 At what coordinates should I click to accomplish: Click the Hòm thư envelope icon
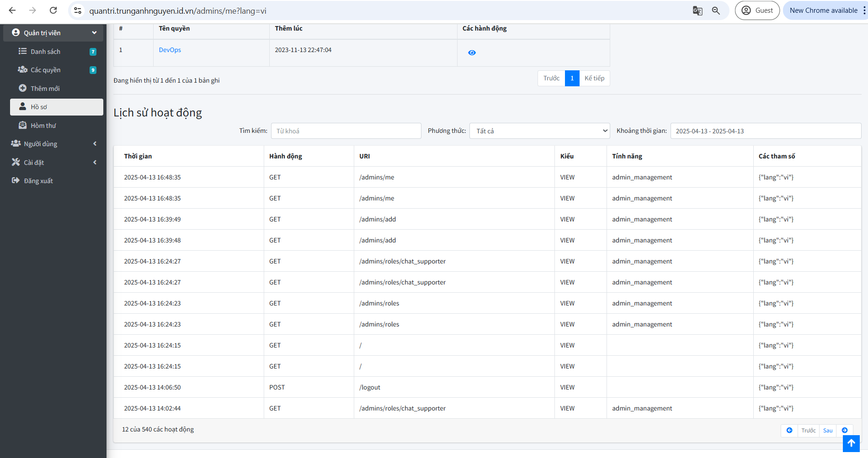(22, 125)
